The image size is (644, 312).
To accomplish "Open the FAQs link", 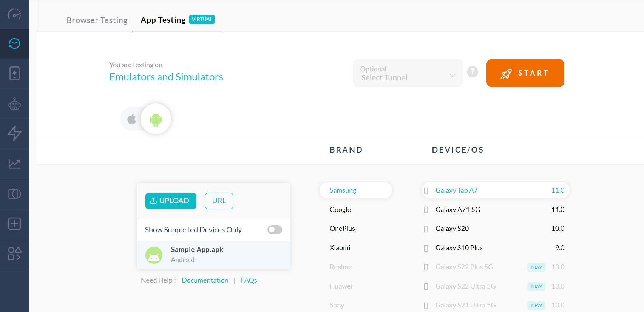I will click(x=249, y=280).
